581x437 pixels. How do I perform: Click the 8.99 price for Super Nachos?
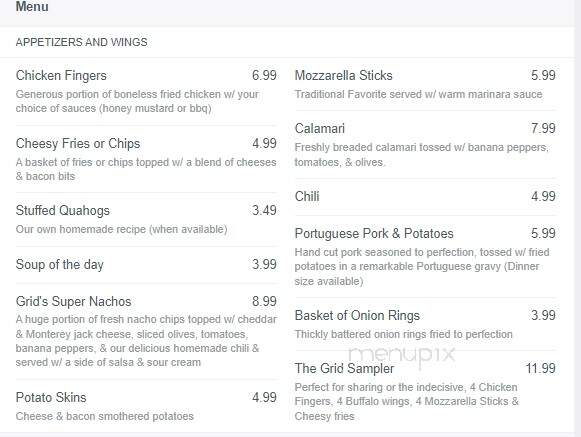coord(264,301)
